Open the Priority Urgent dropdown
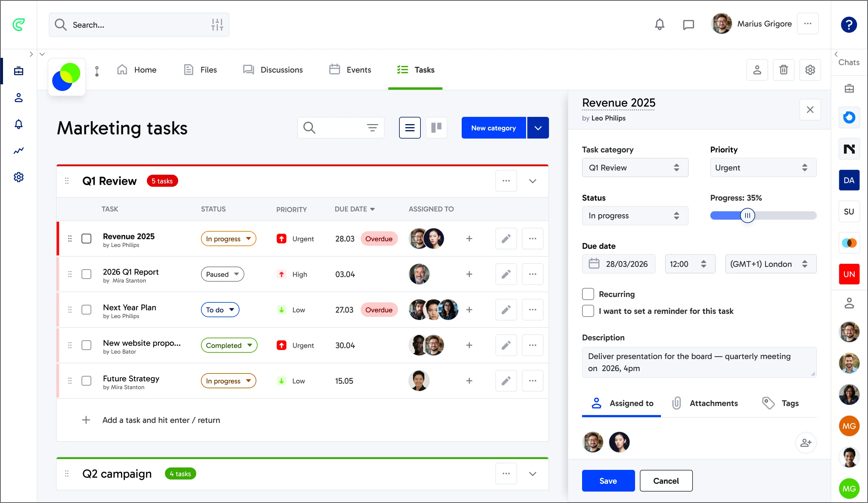Image resolution: width=868 pixels, height=503 pixels. click(x=763, y=167)
